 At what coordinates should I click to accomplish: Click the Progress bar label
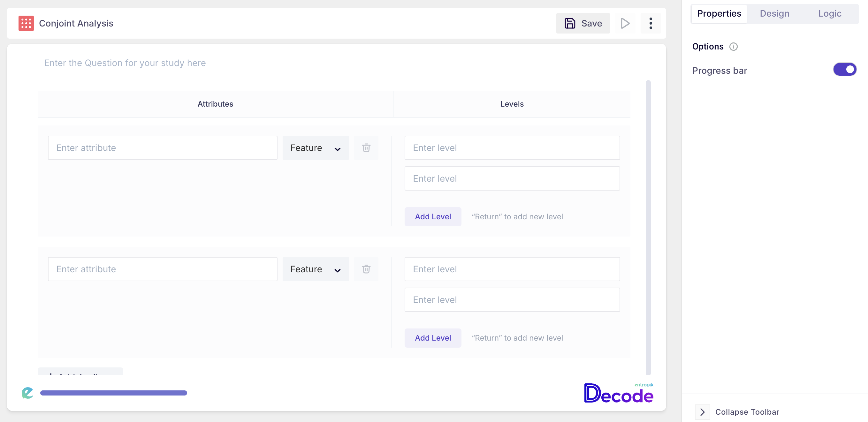(720, 71)
